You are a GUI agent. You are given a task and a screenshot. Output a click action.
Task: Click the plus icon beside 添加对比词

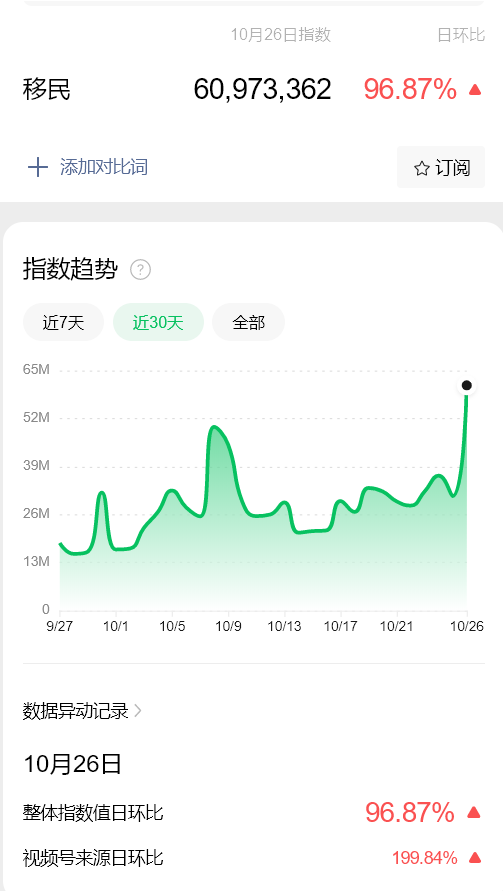[38, 167]
